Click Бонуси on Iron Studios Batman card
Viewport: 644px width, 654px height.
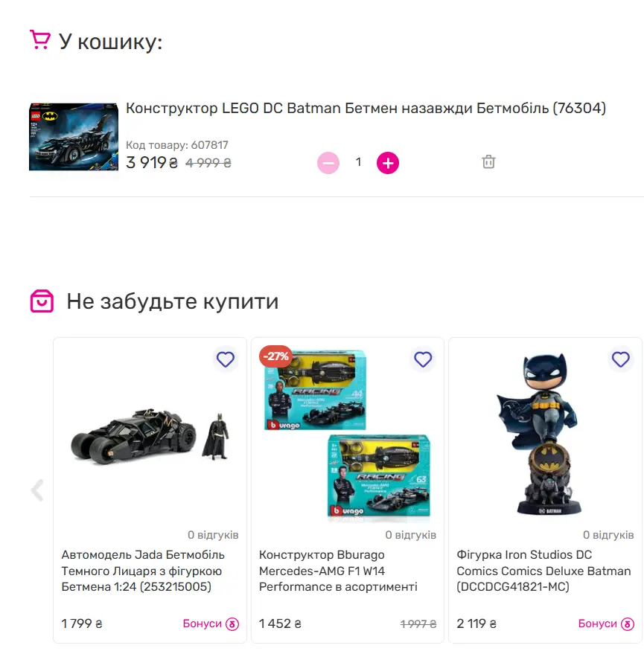[597, 623]
